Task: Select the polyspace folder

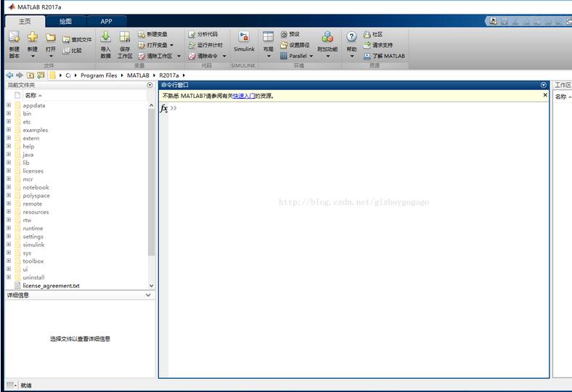Action: tap(36, 195)
